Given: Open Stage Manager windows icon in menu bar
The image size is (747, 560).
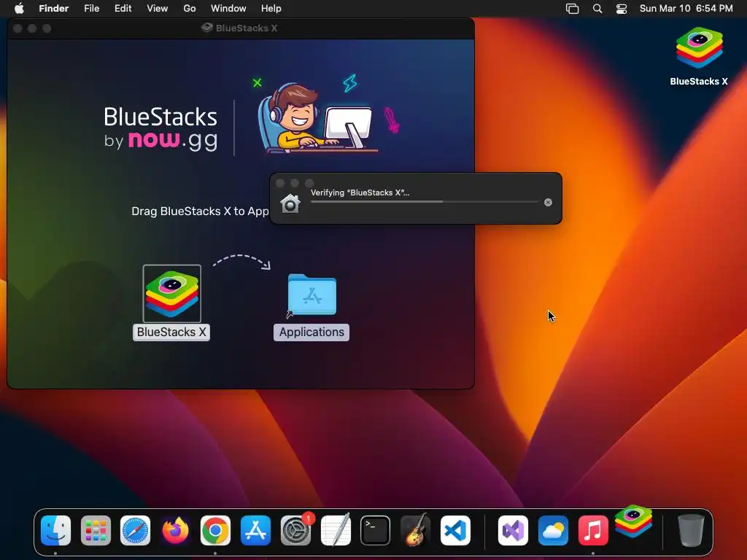Looking at the screenshot, I should (x=572, y=9).
